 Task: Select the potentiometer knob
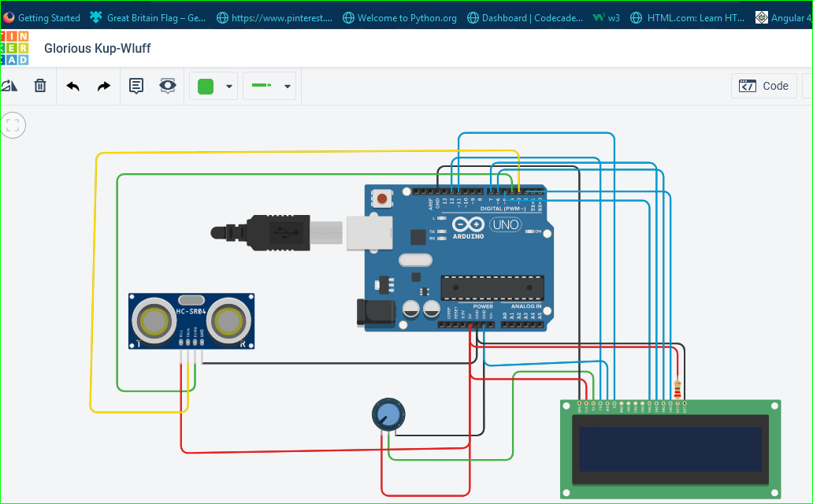pyautogui.click(x=388, y=414)
